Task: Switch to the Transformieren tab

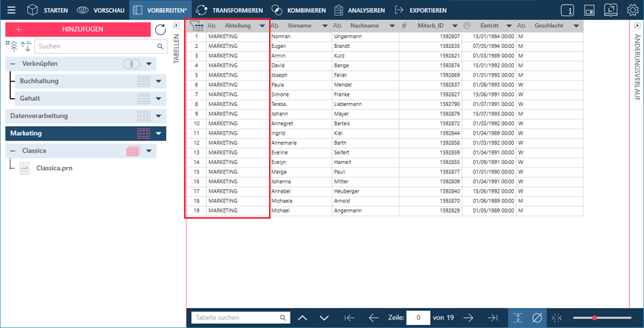Action: click(229, 10)
